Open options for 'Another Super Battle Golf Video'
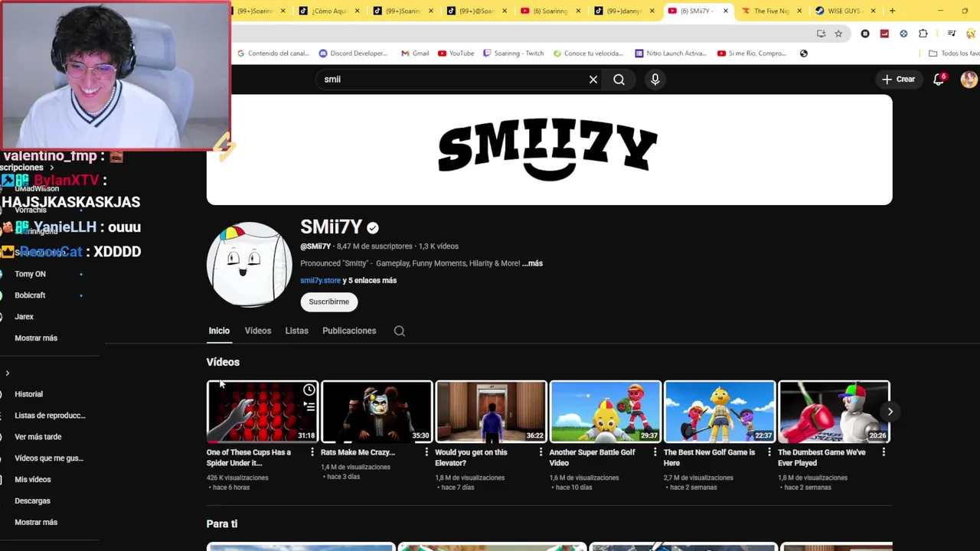This screenshot has height=551, width=980. pyautogui.click(x=655, y=452)
